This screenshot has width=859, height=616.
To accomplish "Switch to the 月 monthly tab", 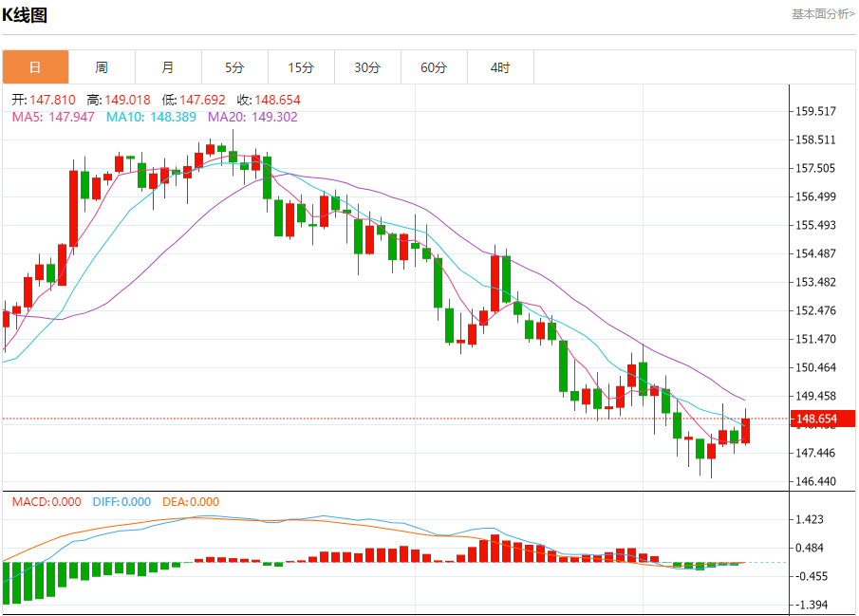I will coord(168,67).
